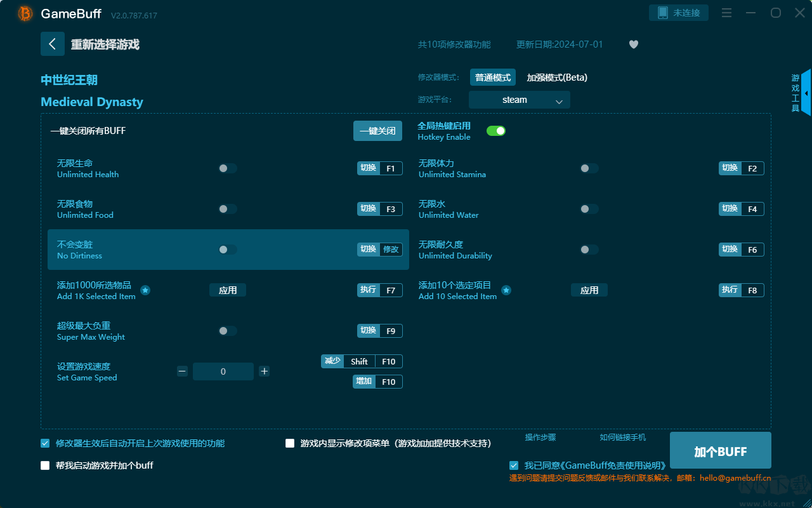
Task: Toggle Unlimited Health switch
Action: tap(228, 168)
